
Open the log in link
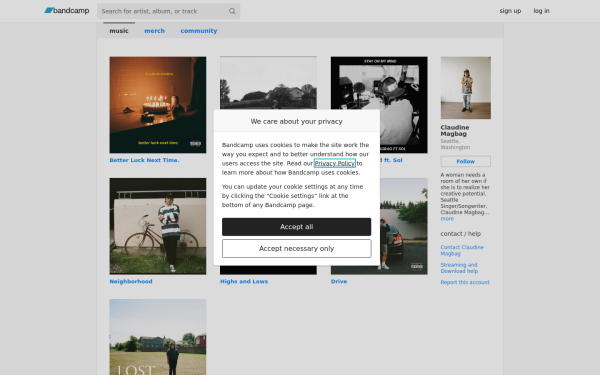point(541,11)
